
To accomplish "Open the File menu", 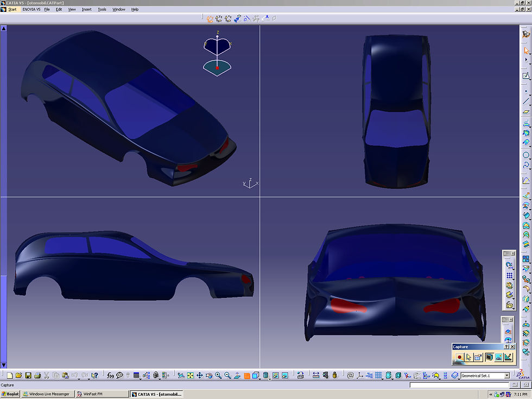I will click(x=47, y=10).
